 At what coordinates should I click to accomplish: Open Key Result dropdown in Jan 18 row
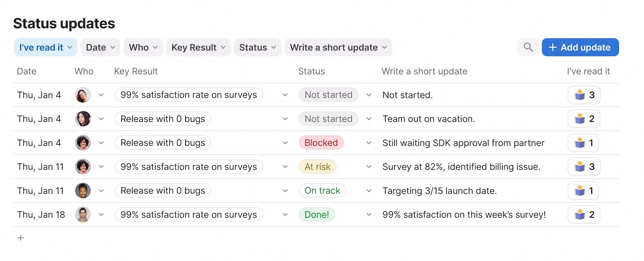click(x=285, y=214)
